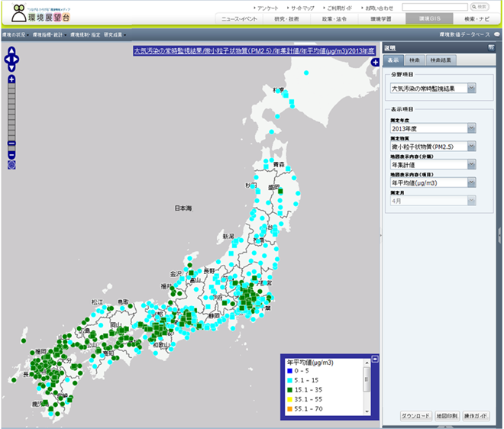Click the ダウンロード button

tap(415, 416)
